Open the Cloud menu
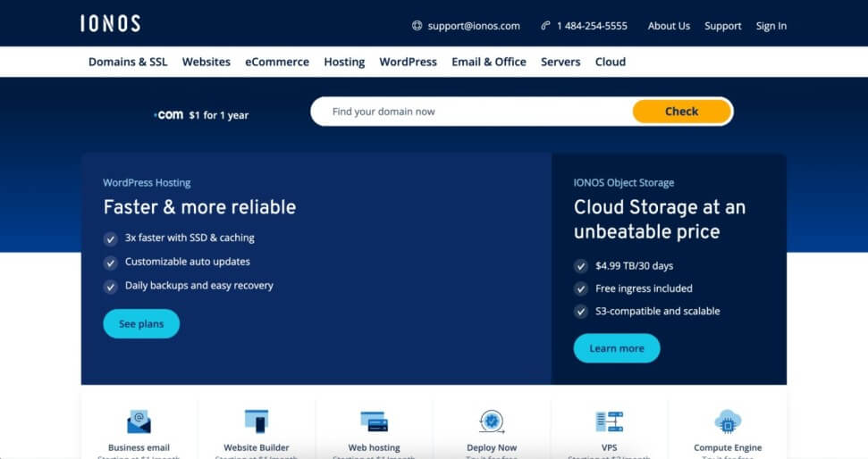Screen dimensions: 868x459 [610, 62]
